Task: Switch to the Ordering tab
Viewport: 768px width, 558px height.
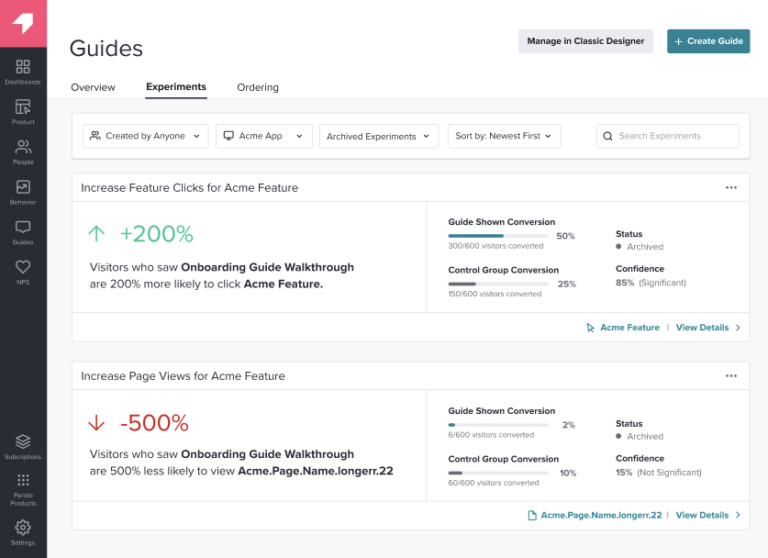Action: pyautogui.click(x=258, y=87)
